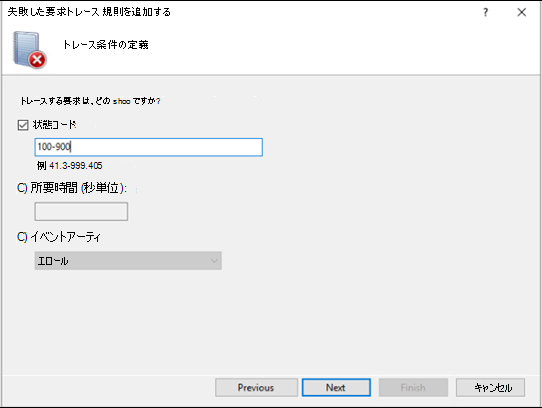Screen dimensions: 542x408
Task: Click the status code field containing 100-900
Action: pyautogui.click(x=148, y=147)
